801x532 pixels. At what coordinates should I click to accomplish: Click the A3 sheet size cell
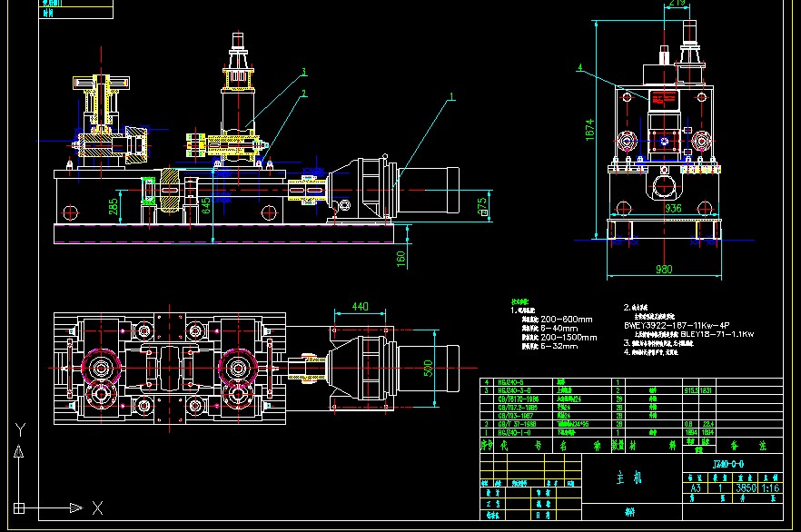coord(695,488)
